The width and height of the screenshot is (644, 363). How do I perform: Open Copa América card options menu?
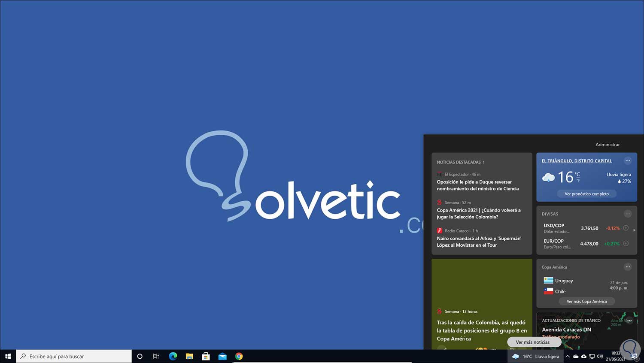[x=628, y=267]
